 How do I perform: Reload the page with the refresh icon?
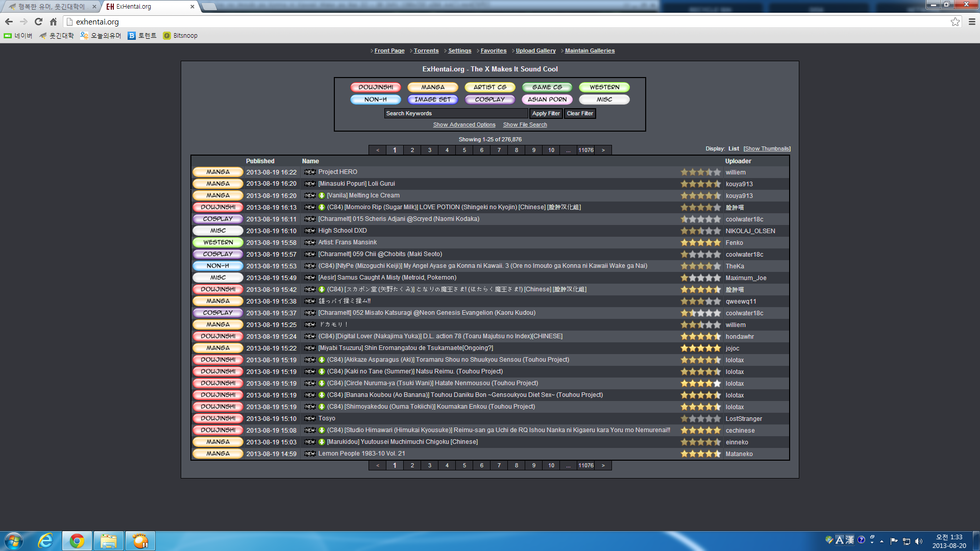(x=38, y=21)
